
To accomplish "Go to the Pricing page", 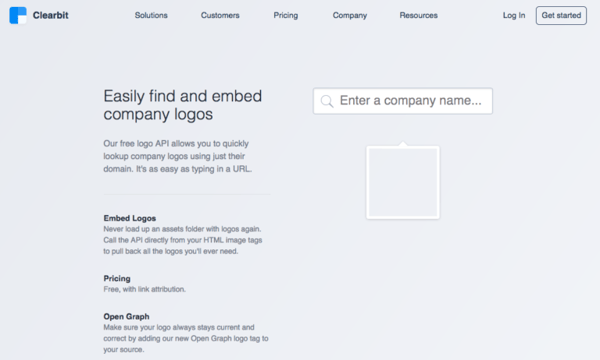I will [285, 15].
